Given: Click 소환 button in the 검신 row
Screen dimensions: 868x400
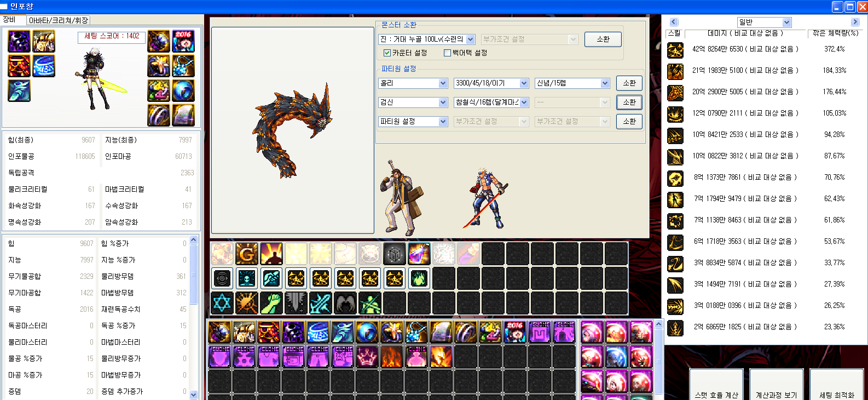Looking at the screenshot, I should click(629, 102).
